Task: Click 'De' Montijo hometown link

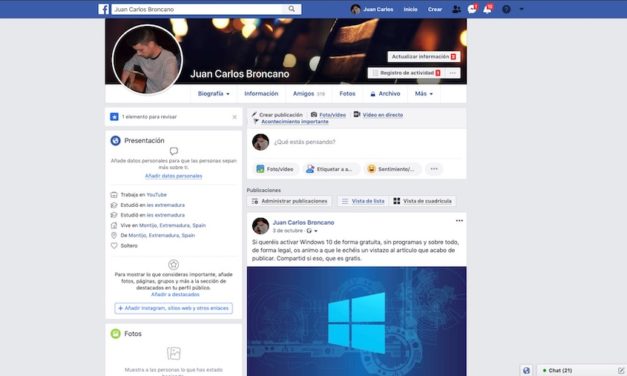Action: (162, 235)
